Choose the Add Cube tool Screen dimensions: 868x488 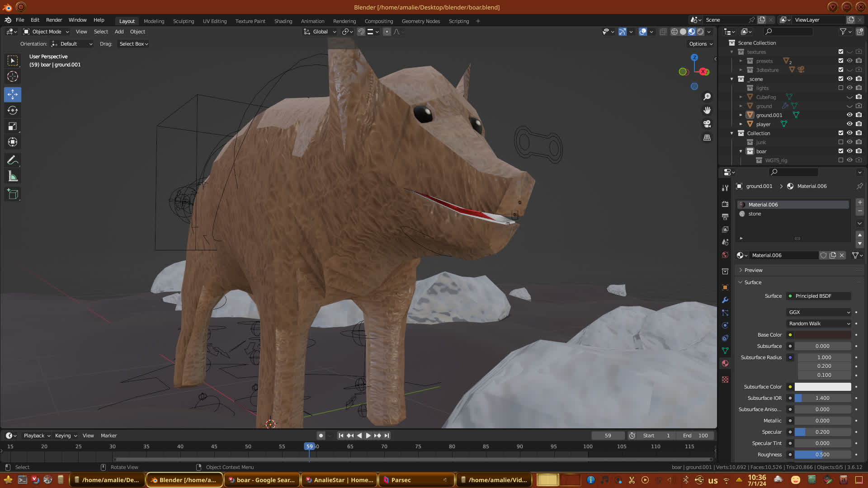point(13,194)
